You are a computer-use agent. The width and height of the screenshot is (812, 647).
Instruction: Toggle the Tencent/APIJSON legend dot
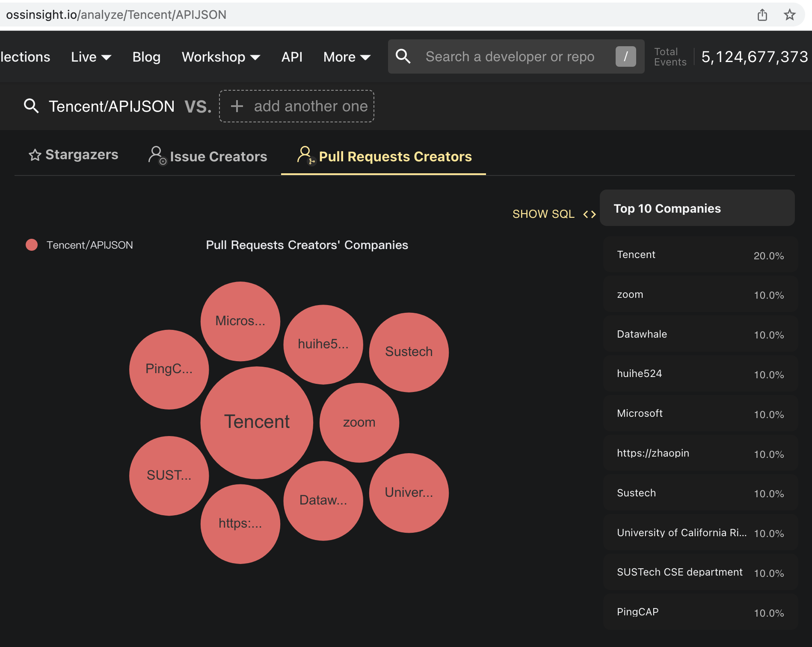32,245
